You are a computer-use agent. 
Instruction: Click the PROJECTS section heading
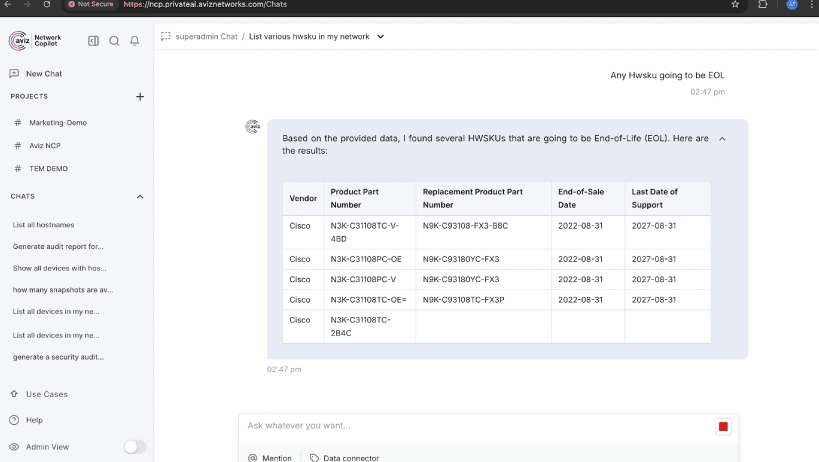29,97
